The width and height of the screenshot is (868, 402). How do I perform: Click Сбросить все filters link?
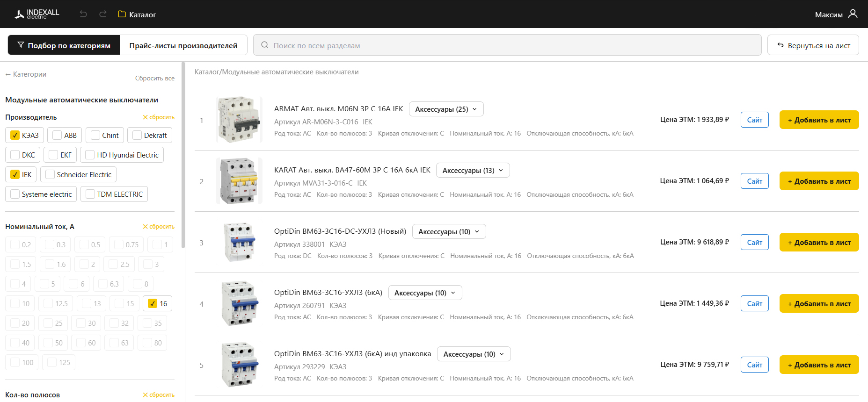pyautogui.click(x=155, y=78)
